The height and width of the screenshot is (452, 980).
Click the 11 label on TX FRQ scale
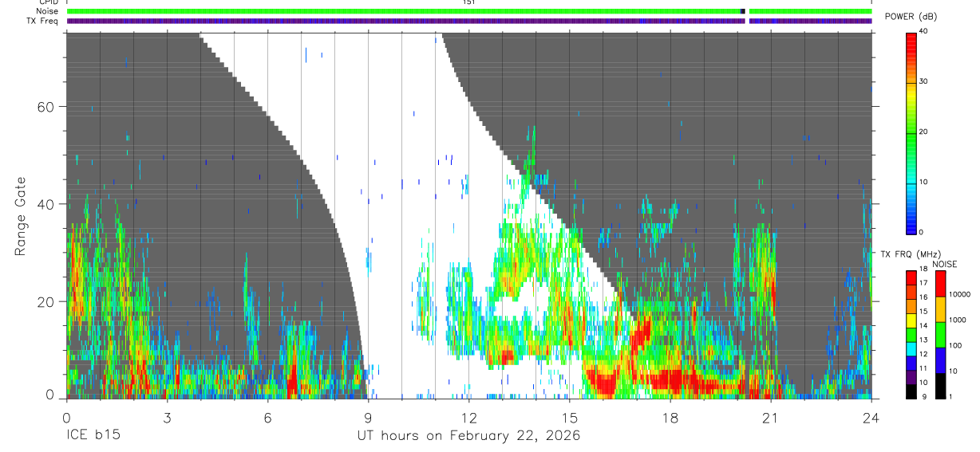(x=925, y=368)
